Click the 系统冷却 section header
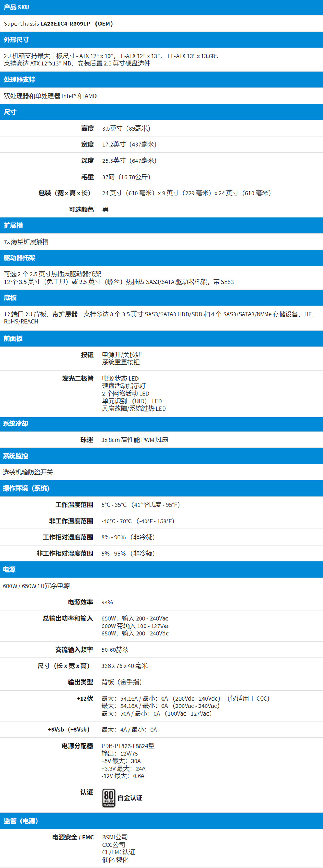Screen dimensions: 323x868 point(15,424)
